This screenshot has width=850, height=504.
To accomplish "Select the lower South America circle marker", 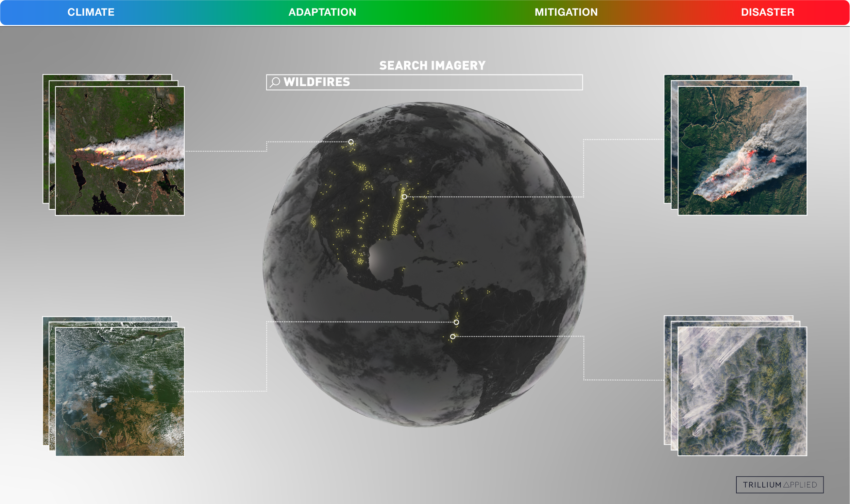I will click(x=453, y=336).
